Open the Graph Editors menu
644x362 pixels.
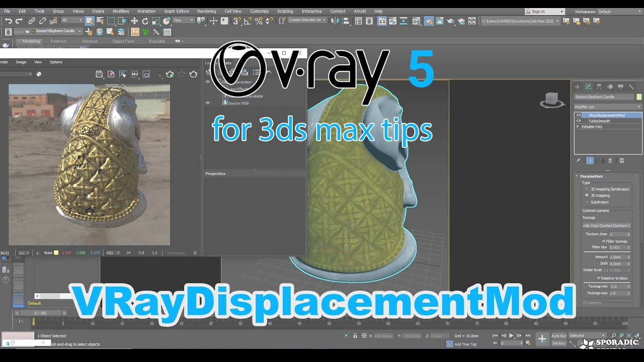tap(177, 11)
